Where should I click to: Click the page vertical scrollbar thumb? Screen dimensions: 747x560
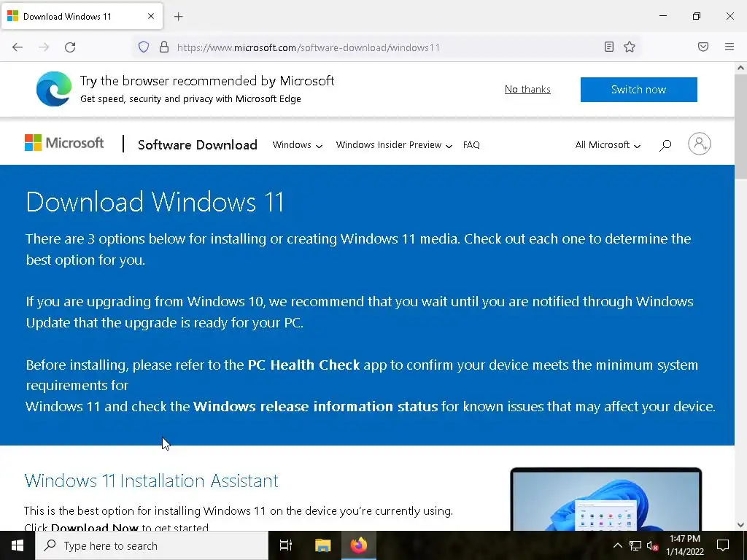tap(740, 126)
